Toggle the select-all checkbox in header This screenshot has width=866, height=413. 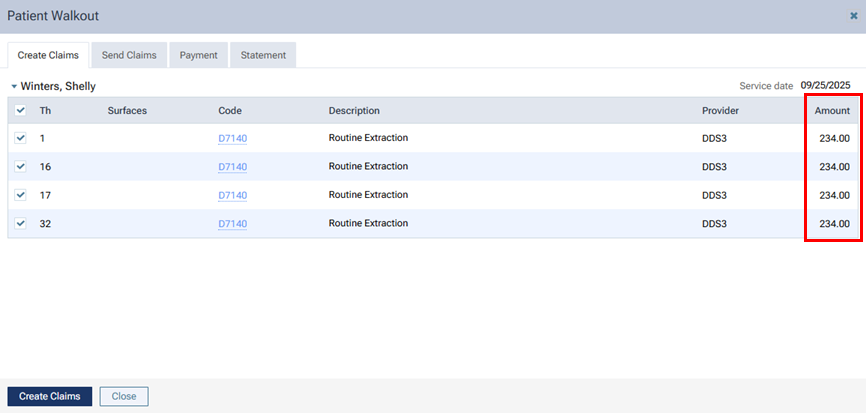coord(21,110)
